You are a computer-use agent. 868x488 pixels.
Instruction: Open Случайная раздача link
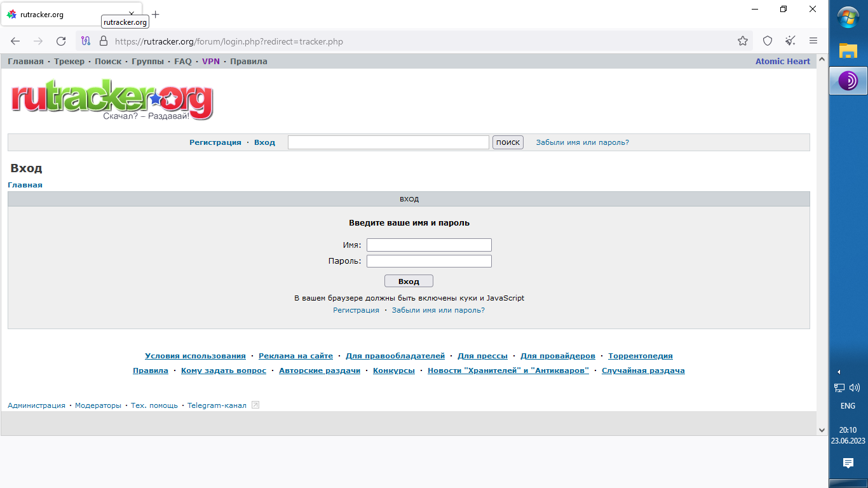643,370
